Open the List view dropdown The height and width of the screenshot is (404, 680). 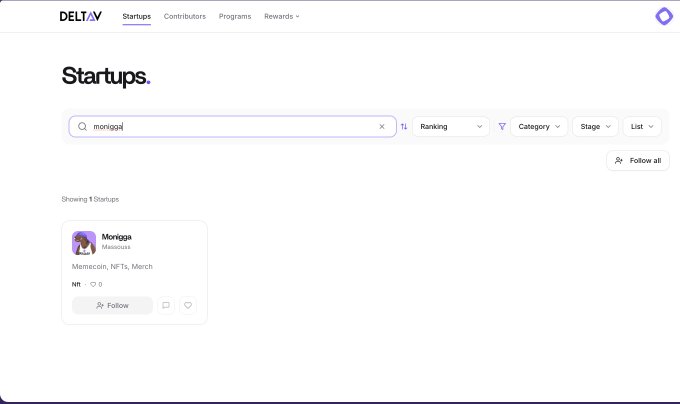tap(642, 127)
